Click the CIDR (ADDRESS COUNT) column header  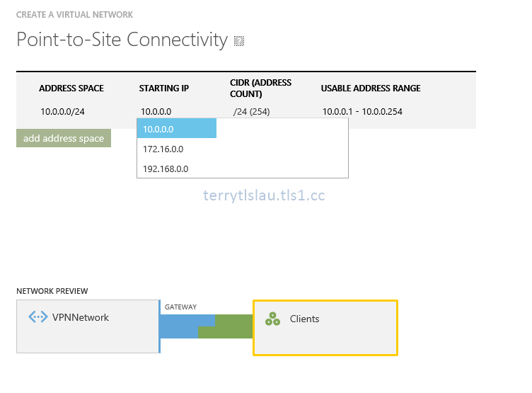[260, 88]
